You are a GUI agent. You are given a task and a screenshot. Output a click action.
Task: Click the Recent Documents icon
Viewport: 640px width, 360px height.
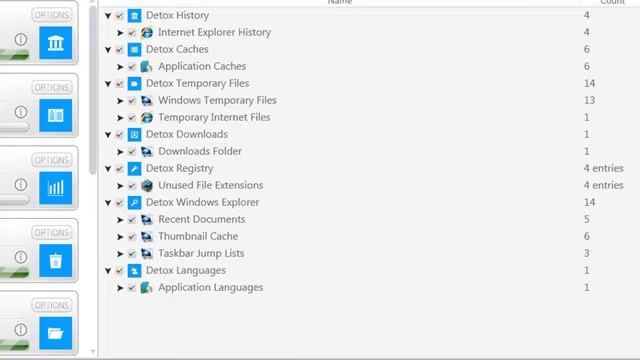click(147, 220)
